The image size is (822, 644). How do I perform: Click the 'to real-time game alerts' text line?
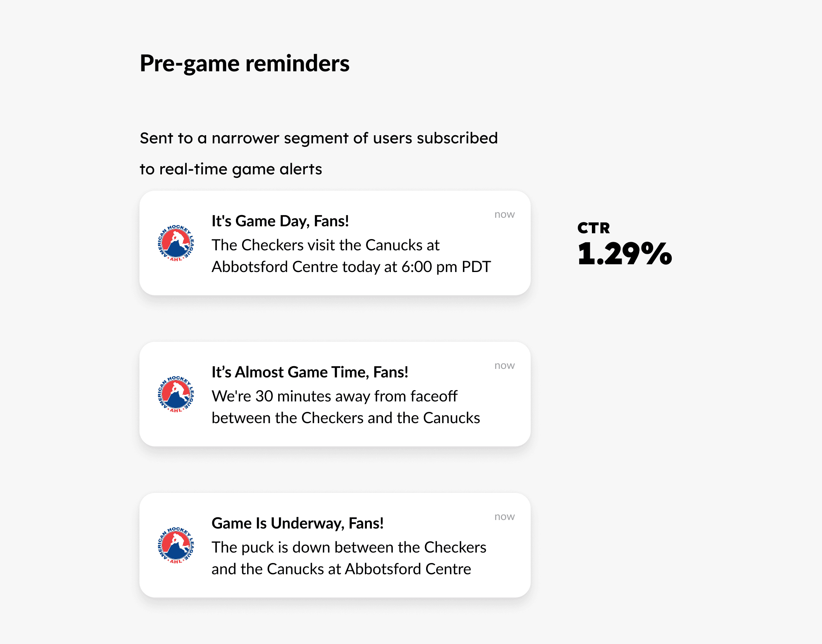pos(231,169)
